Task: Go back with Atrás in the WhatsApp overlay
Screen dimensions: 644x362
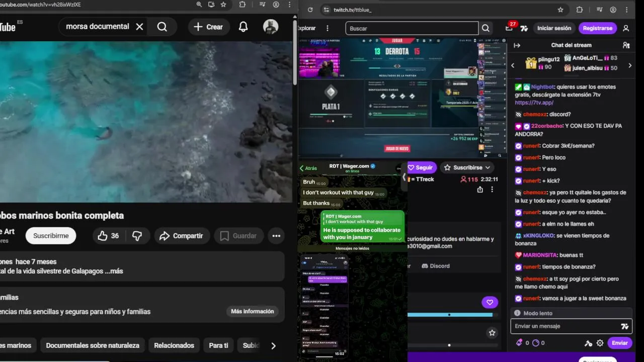Action: click(308, 168)
